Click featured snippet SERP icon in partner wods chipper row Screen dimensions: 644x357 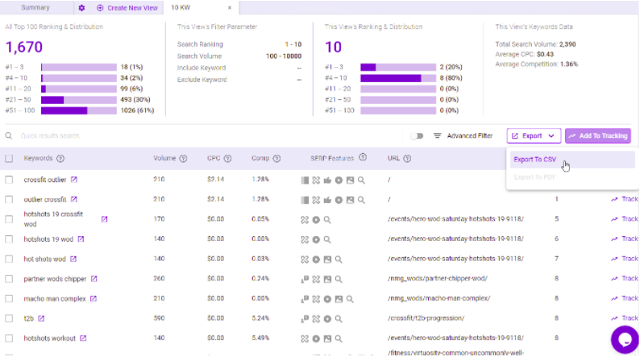click(x=305, y=280)
